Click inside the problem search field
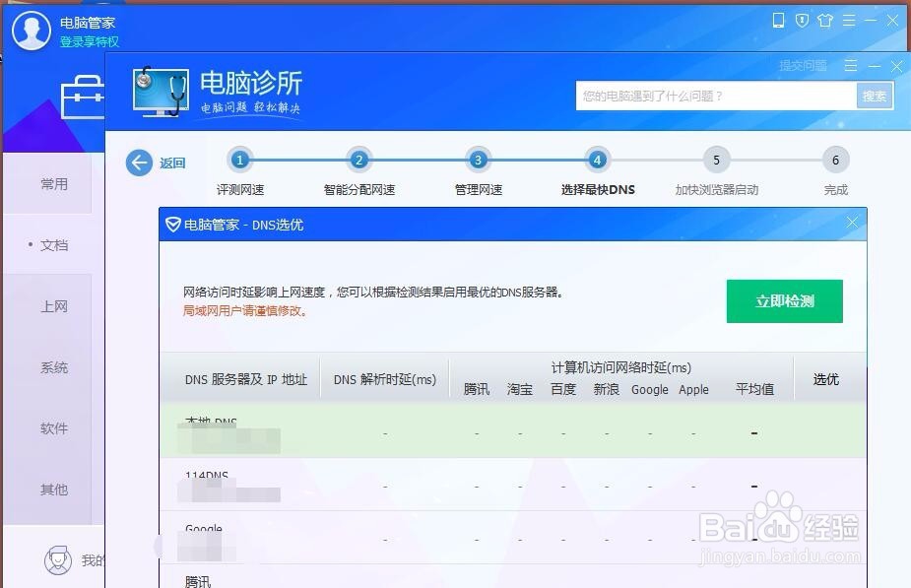This screenshot has height=588, width=911. pyautogui.click(x=709, y=96)
